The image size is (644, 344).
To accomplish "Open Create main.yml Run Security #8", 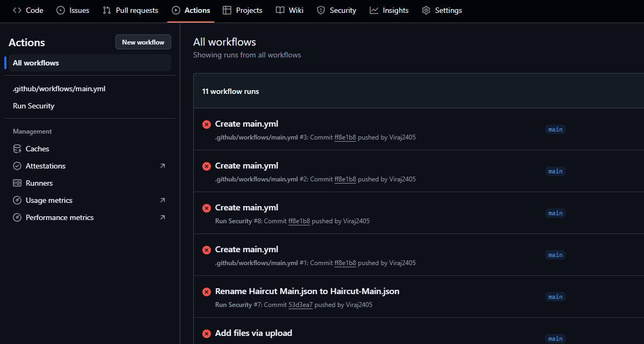I will coord(246,207).
